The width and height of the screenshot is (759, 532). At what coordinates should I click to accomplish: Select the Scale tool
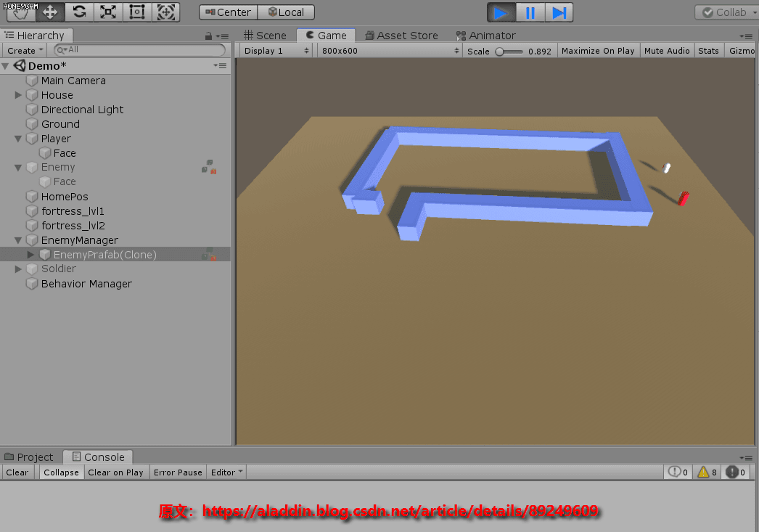pyautogui.click(x=108, y=12)
